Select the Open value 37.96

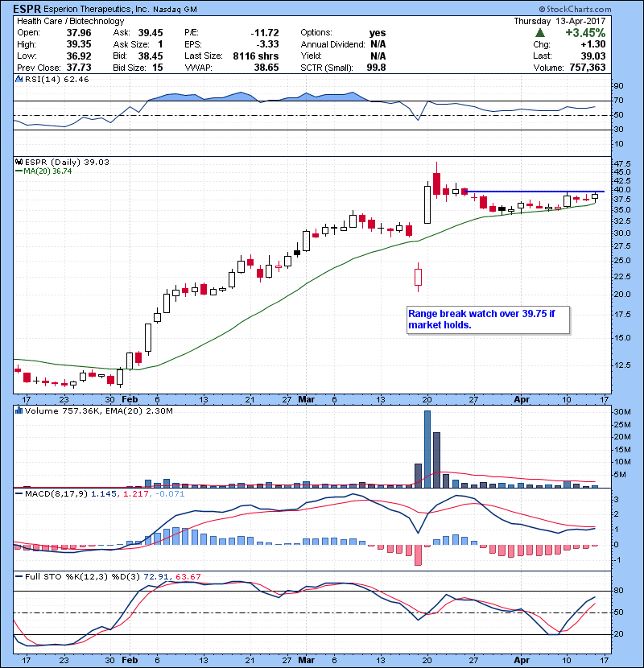tap(79, 33)
